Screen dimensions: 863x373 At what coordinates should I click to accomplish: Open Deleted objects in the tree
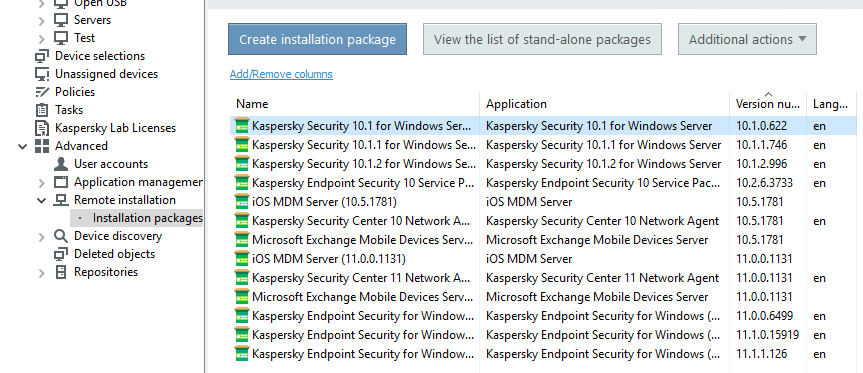point(114,254)
